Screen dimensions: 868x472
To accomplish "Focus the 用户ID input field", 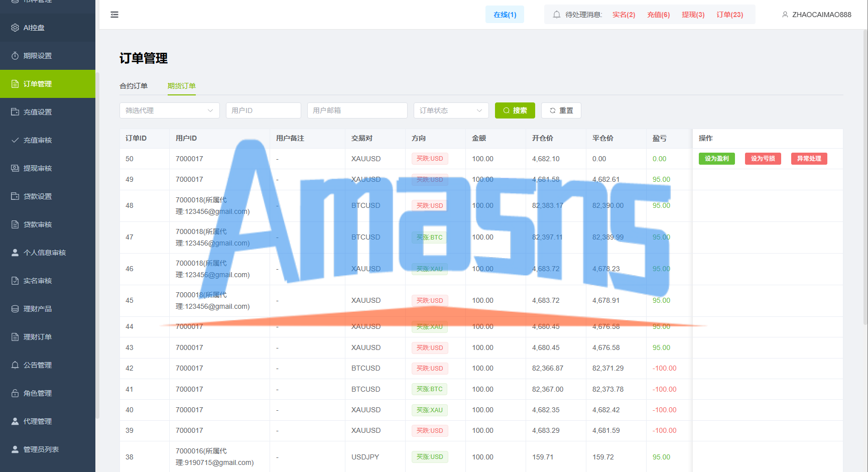I will click(264, 110).
